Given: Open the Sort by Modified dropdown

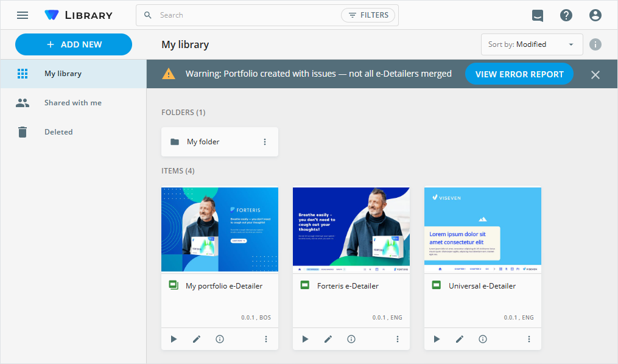Looking at the screenshot, I should [x=531, y=44].
